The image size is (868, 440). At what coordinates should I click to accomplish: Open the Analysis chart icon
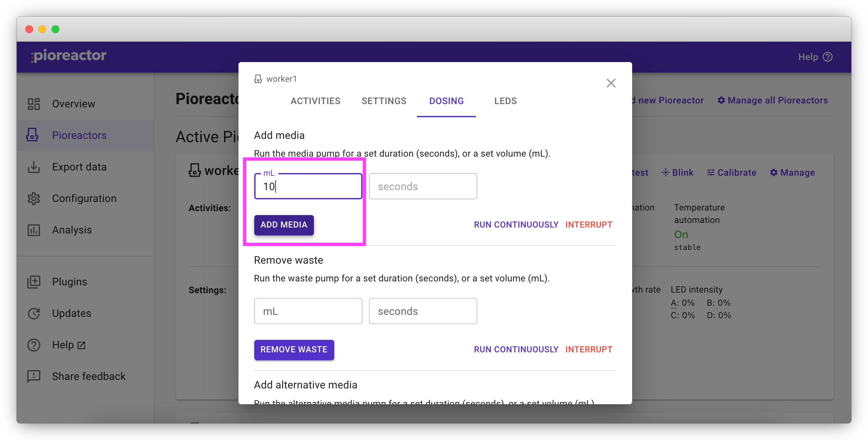[34, 230]
